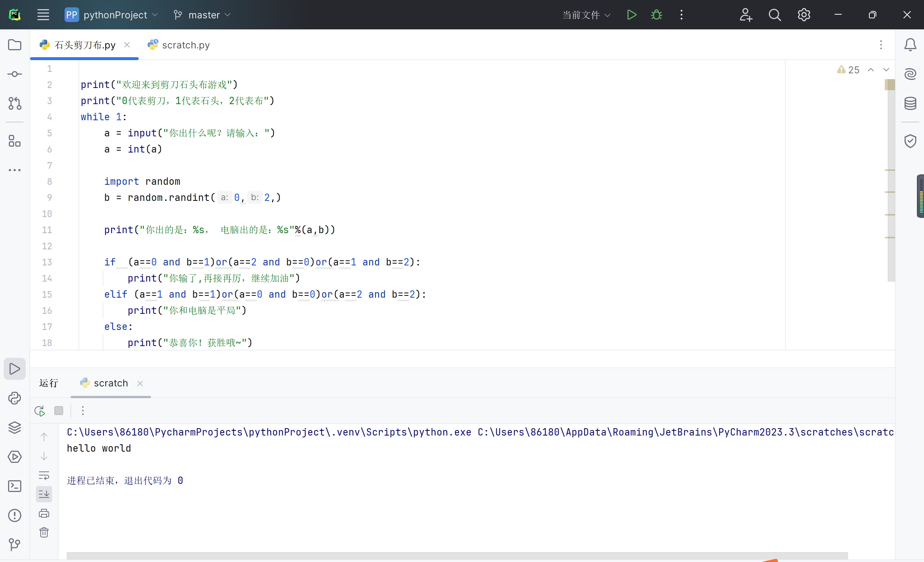The image size is (924, 562).
Task: Open the Pull Requests tool window
Action: 15,103
